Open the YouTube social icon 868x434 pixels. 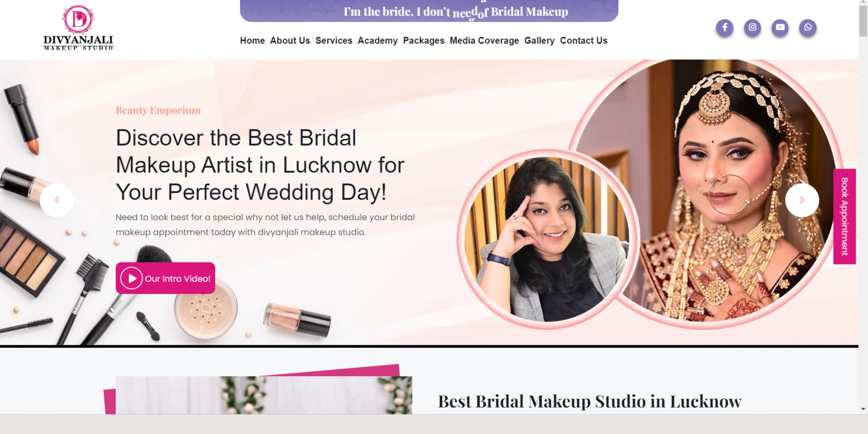coord(780,27)
